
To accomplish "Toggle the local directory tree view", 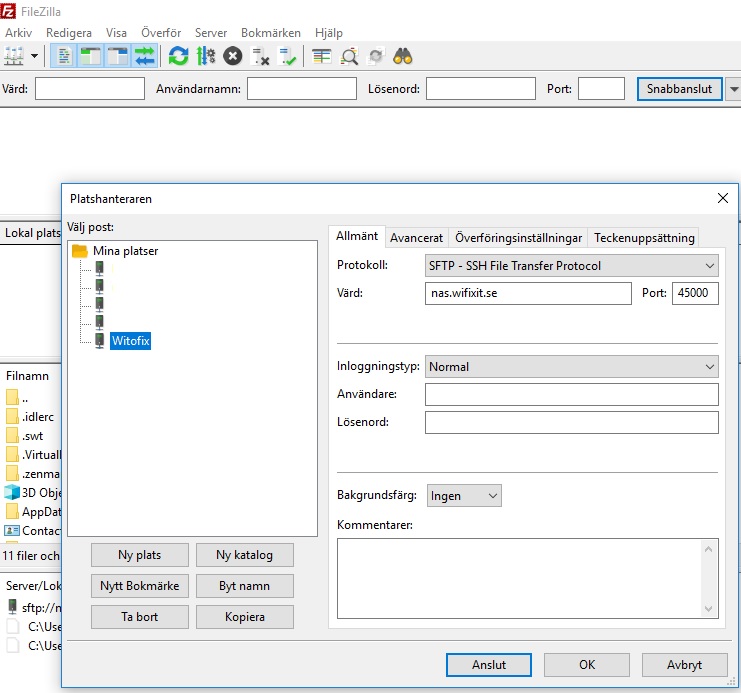I will click(x=90, y=57).
